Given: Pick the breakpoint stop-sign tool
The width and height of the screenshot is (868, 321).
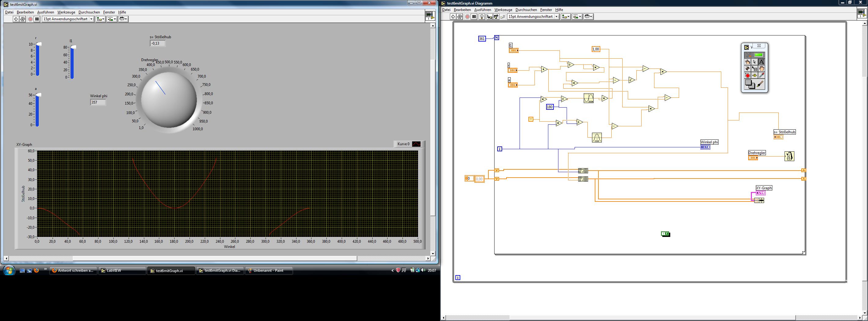Looking at the screenshot, I should coord(747,76).
